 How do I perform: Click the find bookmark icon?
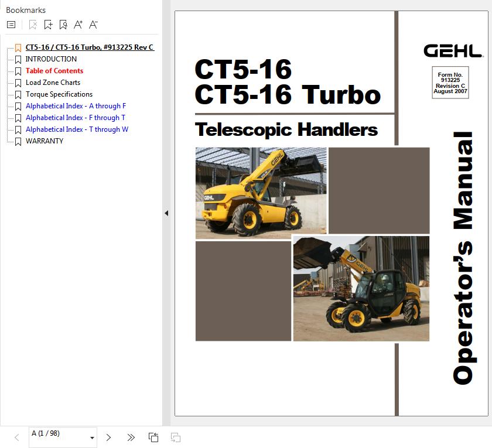pyautogui.click(x=63, y=25)
